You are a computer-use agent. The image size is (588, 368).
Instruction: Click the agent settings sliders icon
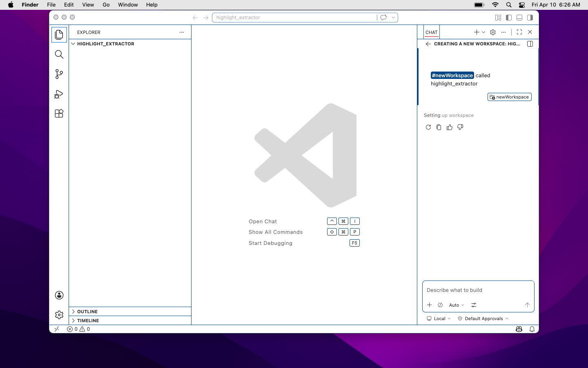pos(474,305)
